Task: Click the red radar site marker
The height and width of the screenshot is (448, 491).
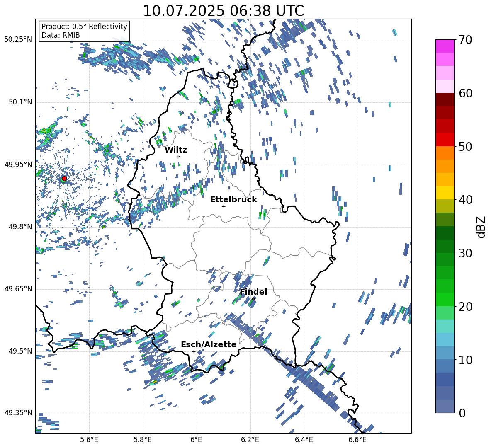Action: 64,179
